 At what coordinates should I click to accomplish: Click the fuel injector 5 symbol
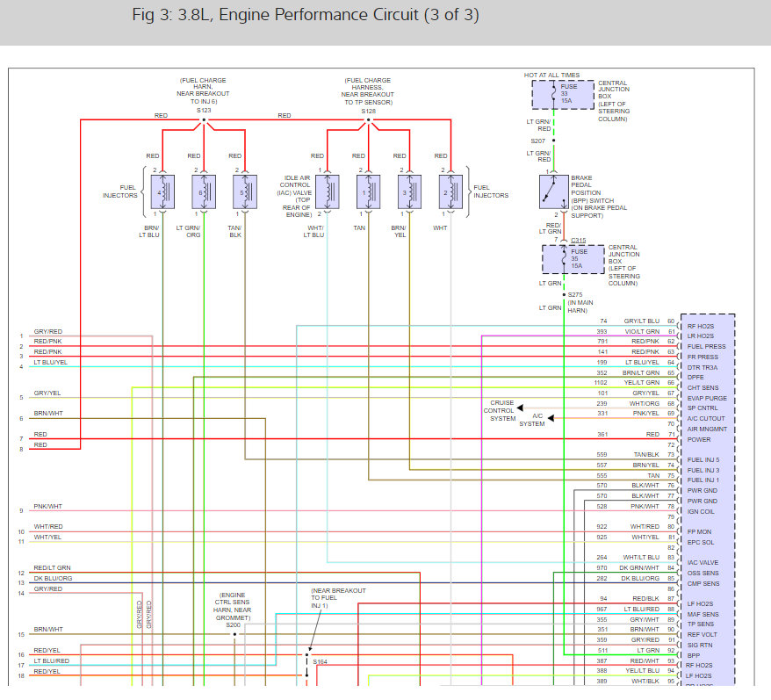[x=244, y=191]
